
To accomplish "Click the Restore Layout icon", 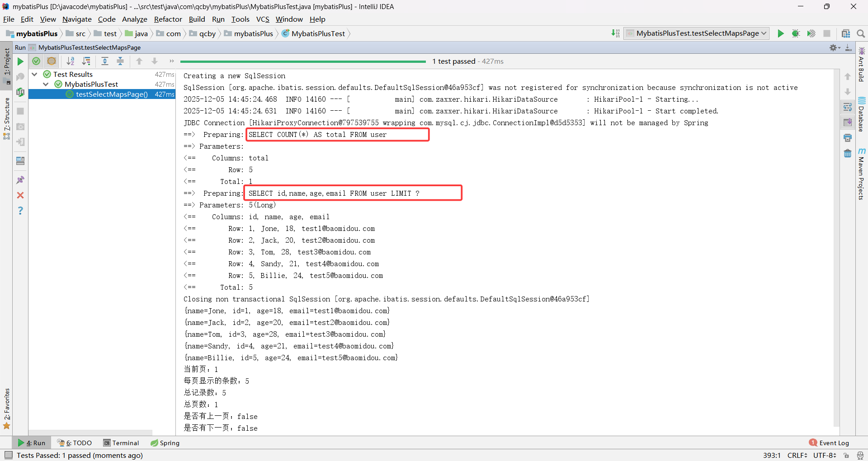I will (x=20, y=161).
